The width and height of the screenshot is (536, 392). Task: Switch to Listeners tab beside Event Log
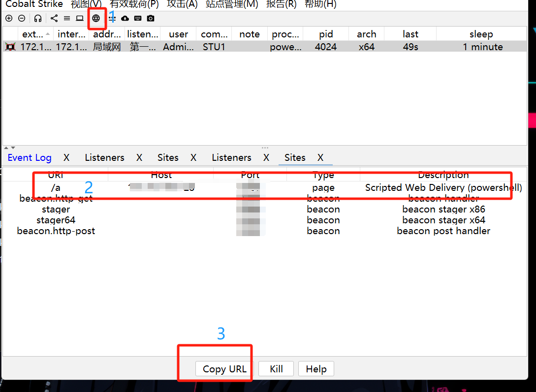point(105,157)
